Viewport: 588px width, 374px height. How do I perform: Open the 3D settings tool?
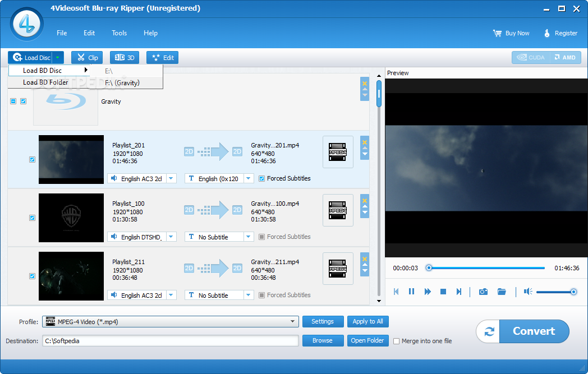[x=125, y=57]
